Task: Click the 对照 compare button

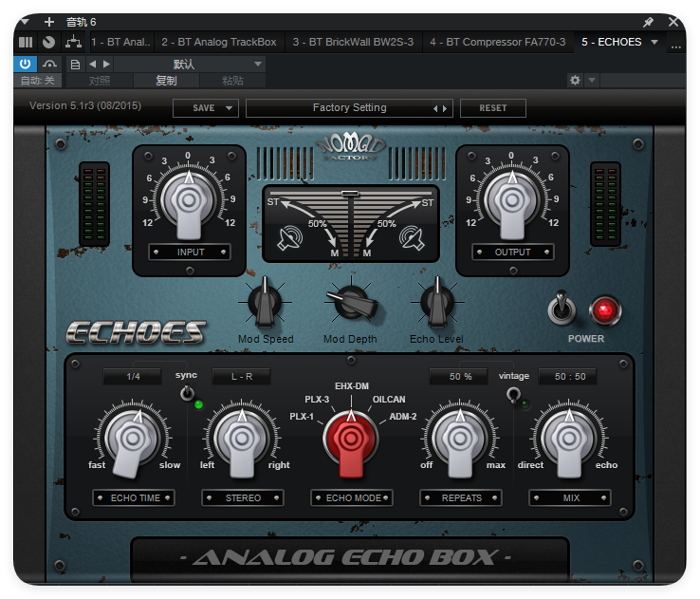Action: (x=99, y=81)
